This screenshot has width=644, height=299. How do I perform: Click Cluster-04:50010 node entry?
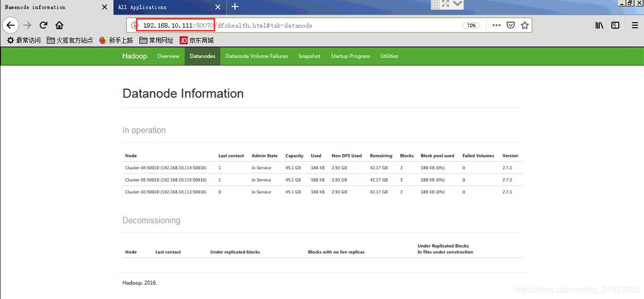pos(166,168)
